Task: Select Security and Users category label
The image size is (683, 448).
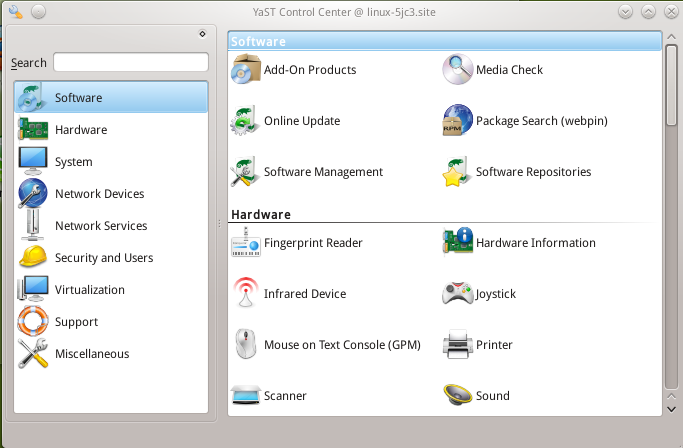Action: coord(104,258)
